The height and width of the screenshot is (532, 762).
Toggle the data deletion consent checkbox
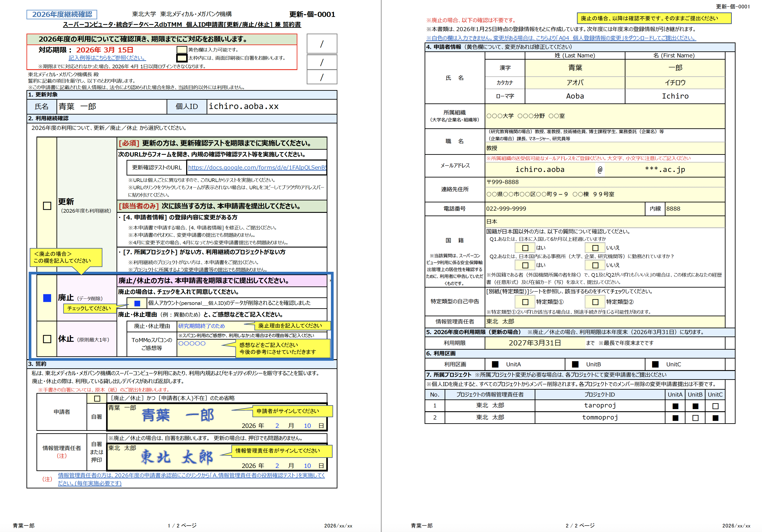tap(137, 303)
